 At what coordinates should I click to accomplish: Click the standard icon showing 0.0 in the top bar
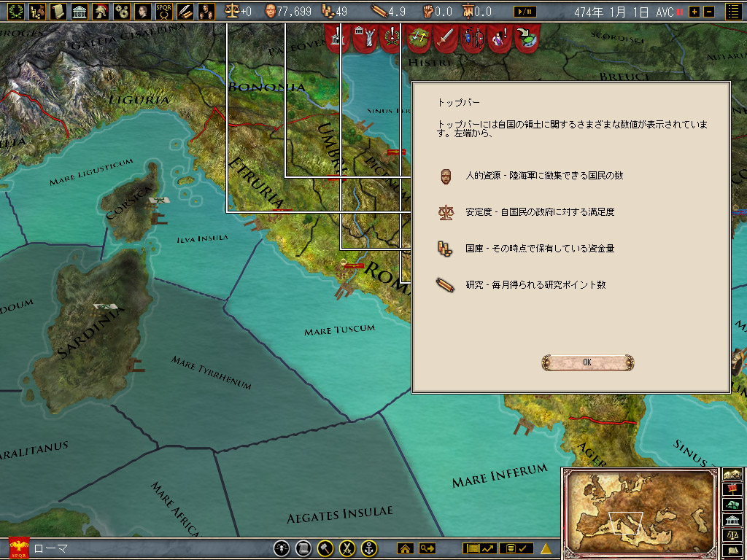(x=468, y=12)
